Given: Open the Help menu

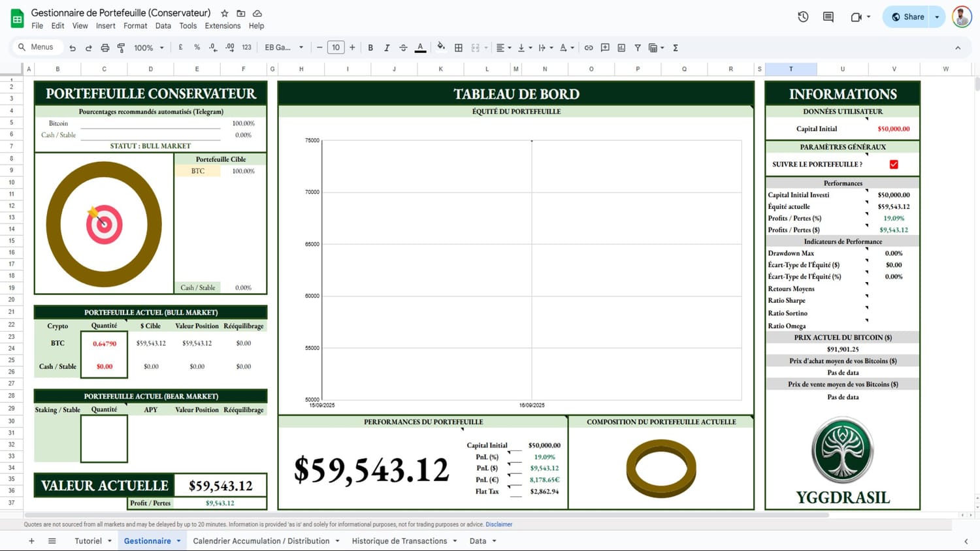Looking at the screenshot, I should pos(257,26).
